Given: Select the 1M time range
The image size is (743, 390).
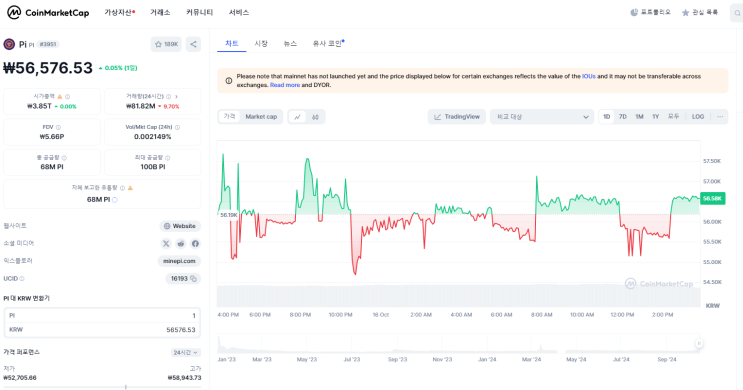Looking at the screenshot, I should [639, 117].
